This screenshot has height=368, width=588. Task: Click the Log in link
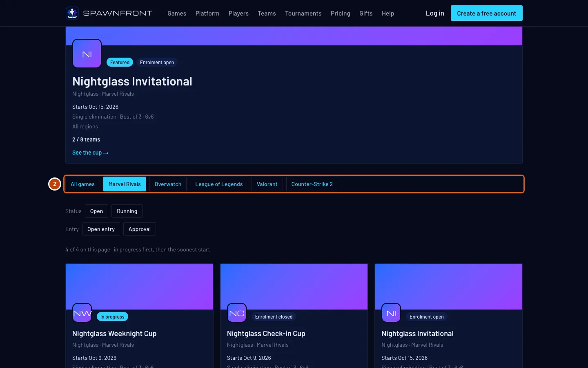(435, 13)
